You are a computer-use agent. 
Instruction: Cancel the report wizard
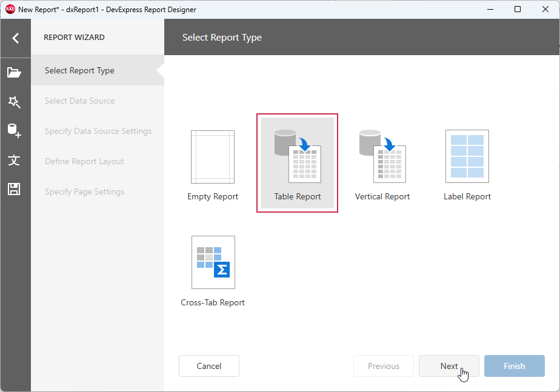click(209, 366)
